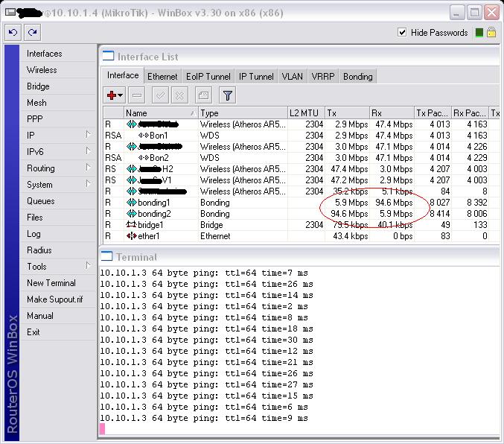Click the Terminal window icon
Image resolution: width=504 pixels, height=444 pixels.
106,256
